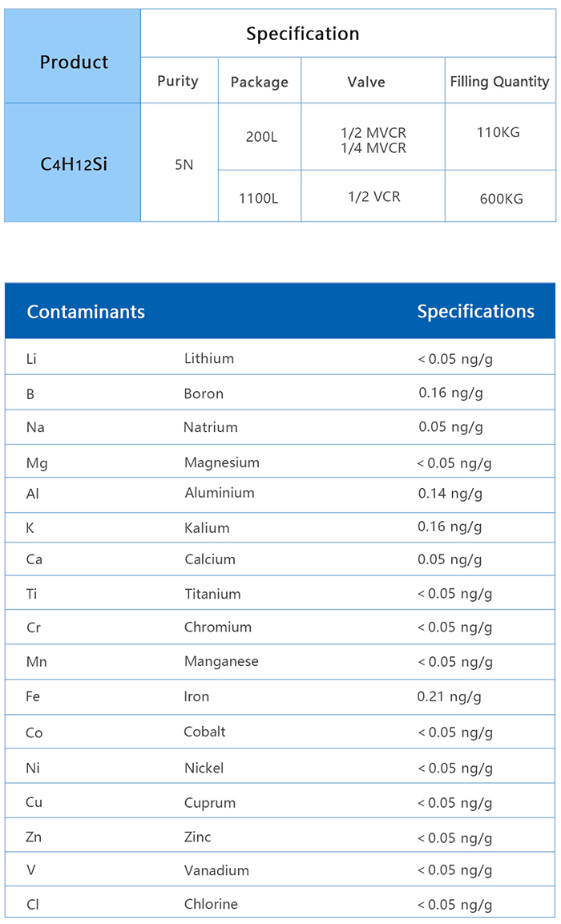
Task: Click the 5N purity value
Action: (184, 165)
